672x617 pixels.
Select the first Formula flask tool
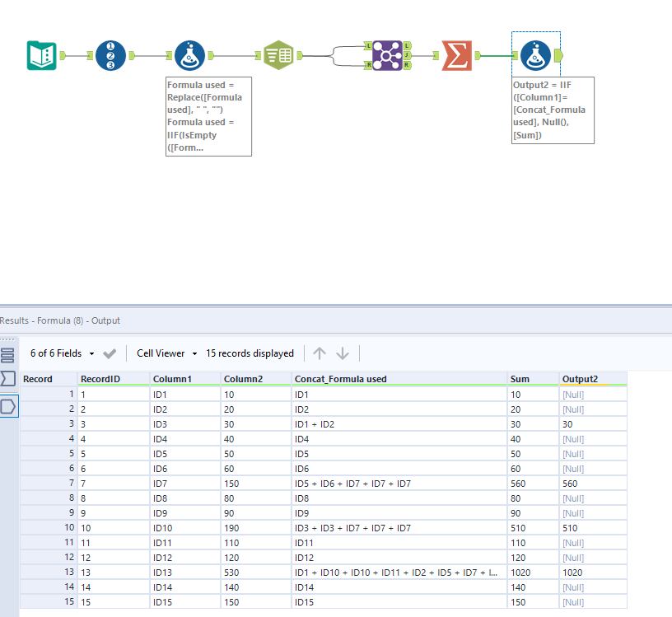190,55
